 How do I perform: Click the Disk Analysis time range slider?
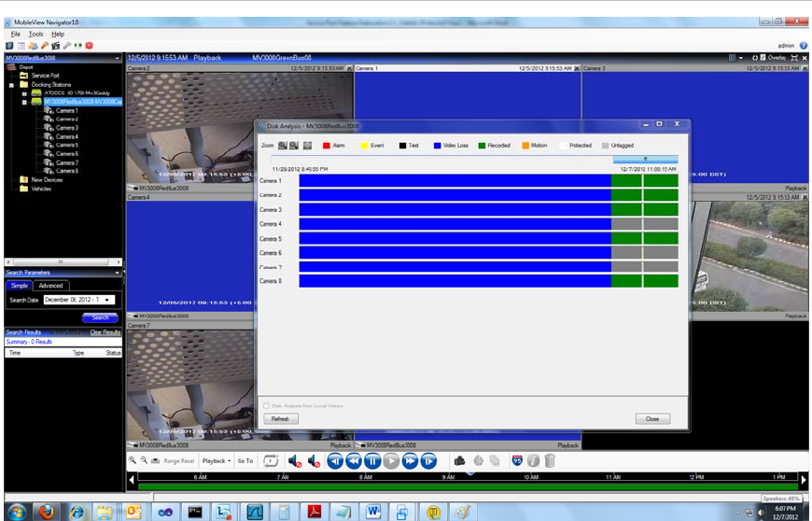coord(645,159)
